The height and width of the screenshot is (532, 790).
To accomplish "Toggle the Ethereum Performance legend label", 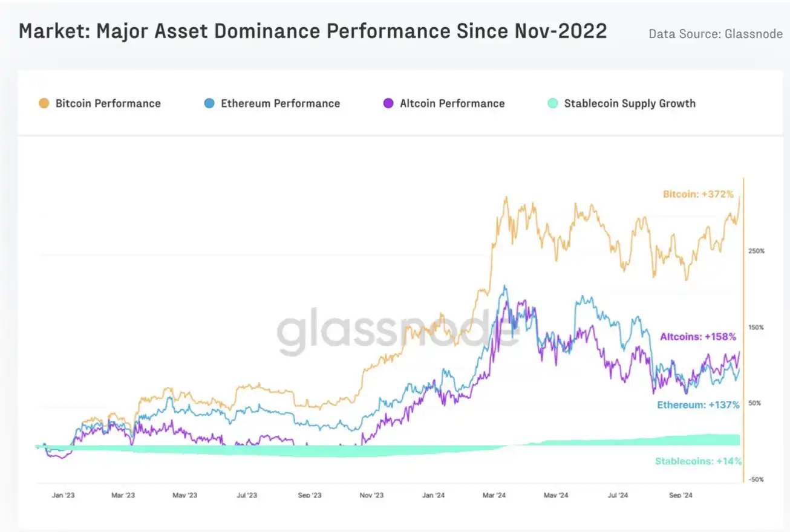I will 280,103.
